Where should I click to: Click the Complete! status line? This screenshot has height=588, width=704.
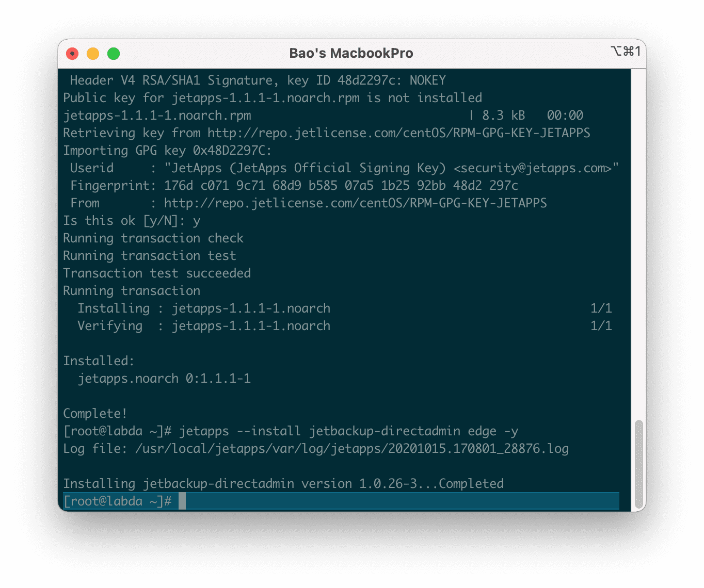click(x=94, y=413)
